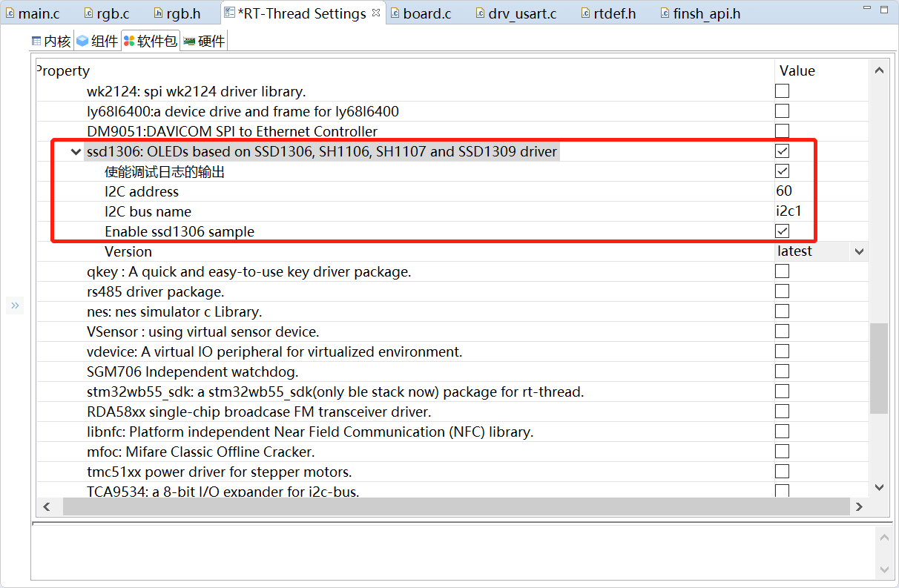Enable the SGM706 watchdog checkbox
The image size is (899, 588).
pyautogui.click(x=782, y=371)
